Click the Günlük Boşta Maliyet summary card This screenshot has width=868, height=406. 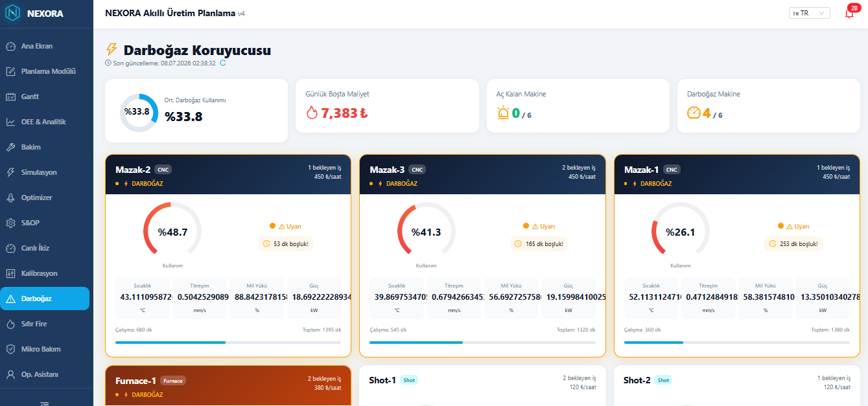click(x=387, y=106)
